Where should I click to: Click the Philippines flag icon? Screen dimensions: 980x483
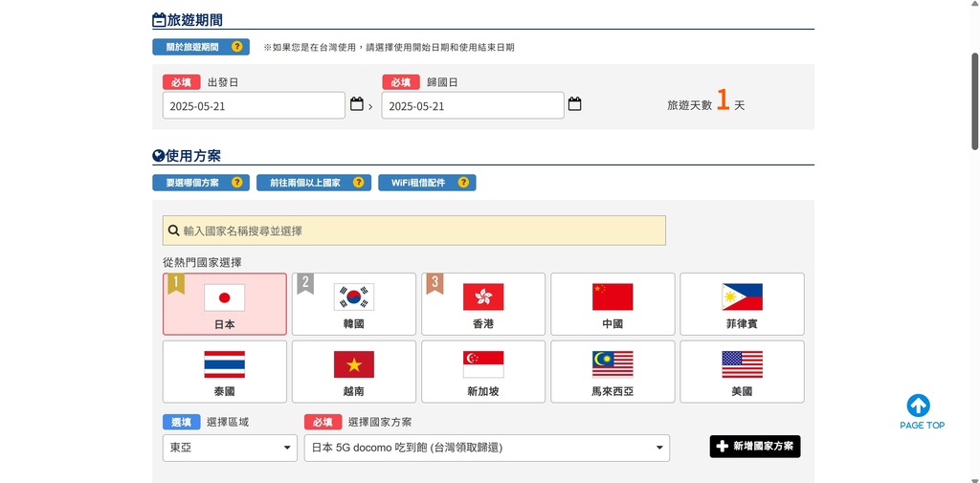pos(742,297)
